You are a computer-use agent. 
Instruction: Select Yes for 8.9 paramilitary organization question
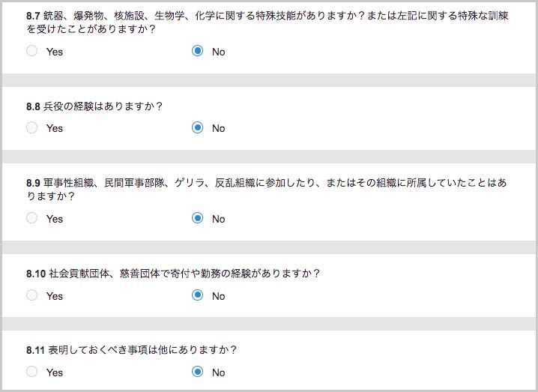pyautogui.click(x=32, y=218)
